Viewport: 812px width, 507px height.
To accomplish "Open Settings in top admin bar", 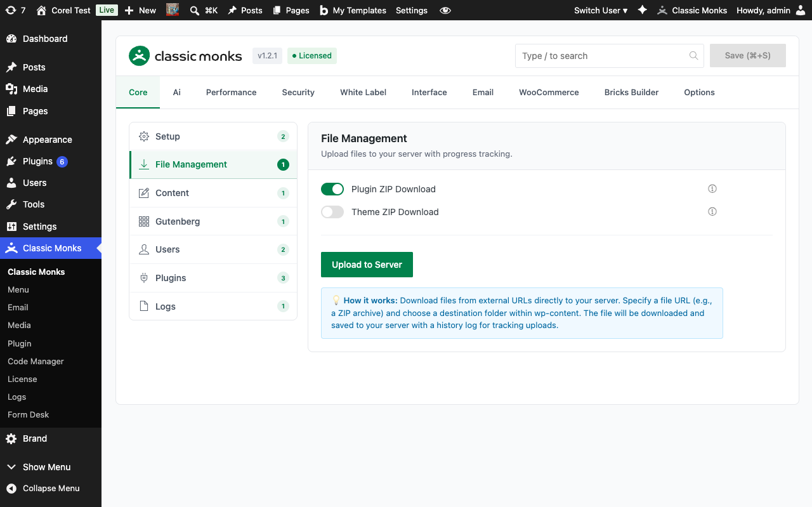I will pos(412,10).
